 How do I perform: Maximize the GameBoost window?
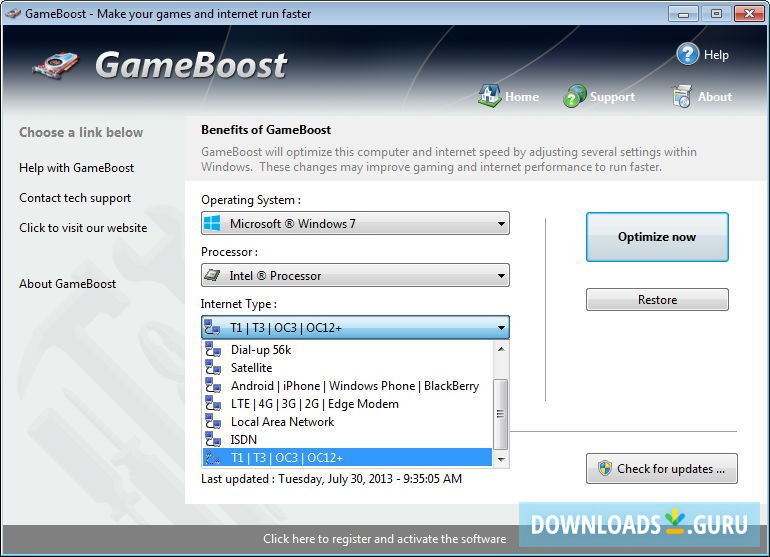click(716, 14)
